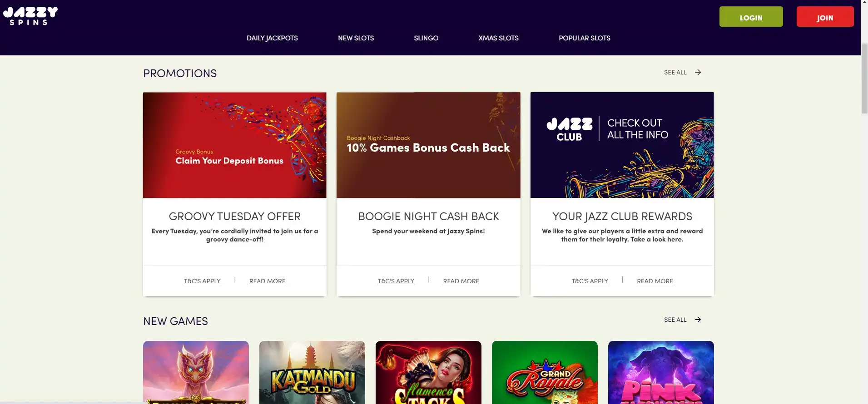Read more about Jazz Club Rewards
Image resolution: width=868 pixels, height=404 pixels.
(x=655, y=281)
